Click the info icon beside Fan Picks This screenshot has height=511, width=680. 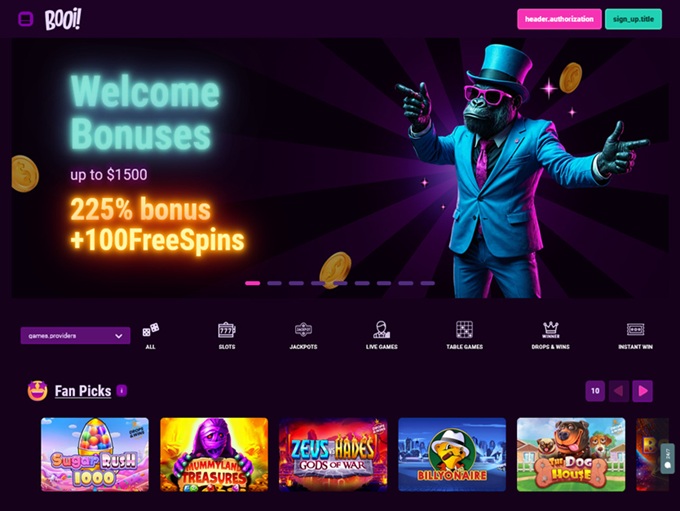[122, 390]
